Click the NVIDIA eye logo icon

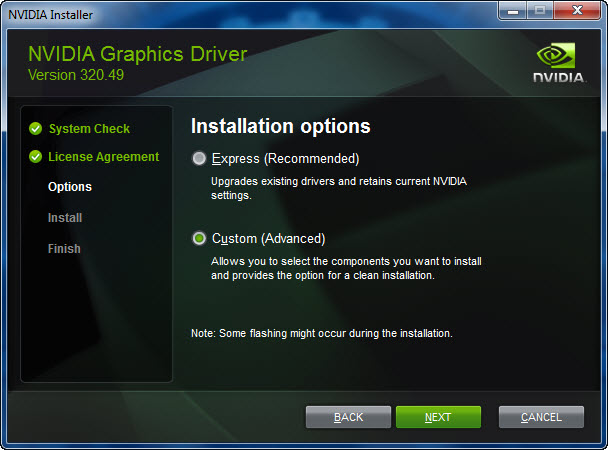pyautogui.click(x=556, y=55)
